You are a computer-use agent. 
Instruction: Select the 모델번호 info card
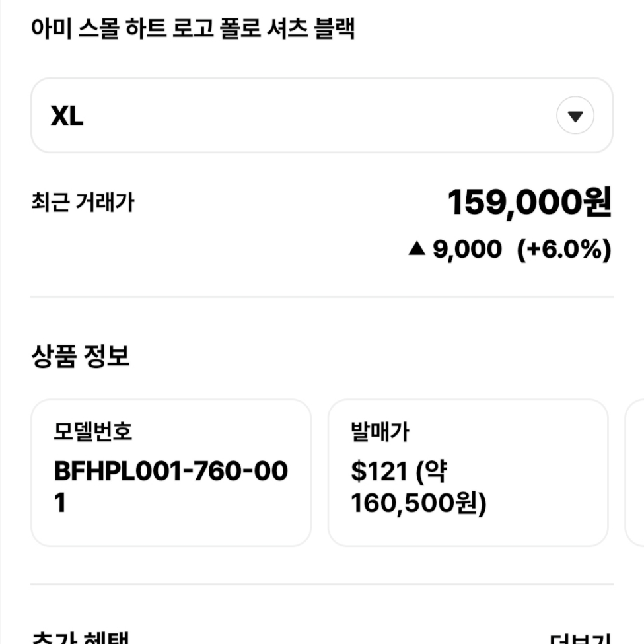[x=171, y=472]
